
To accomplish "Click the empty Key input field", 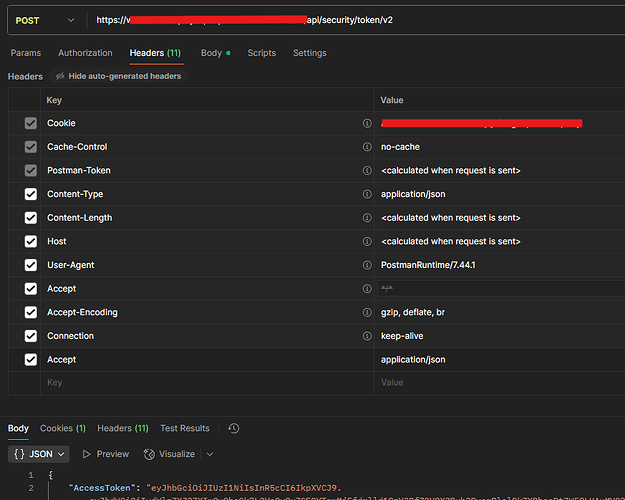I will coord(207,383).
